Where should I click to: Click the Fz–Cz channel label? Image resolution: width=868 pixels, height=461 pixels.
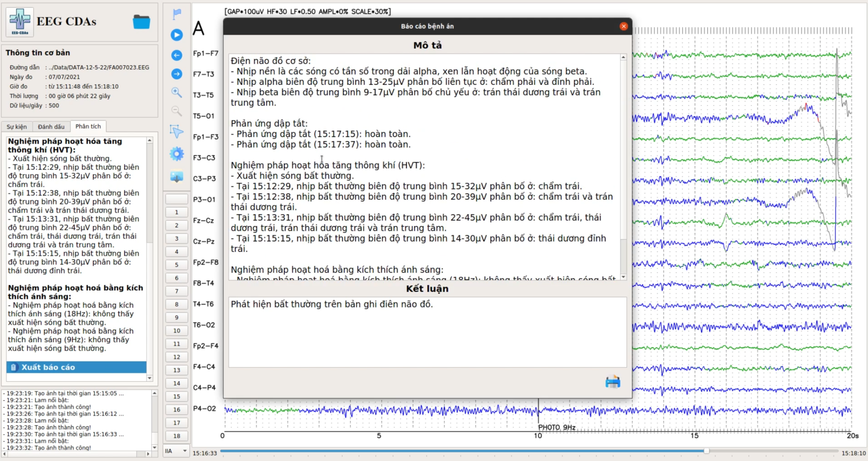tap(203, 221)
